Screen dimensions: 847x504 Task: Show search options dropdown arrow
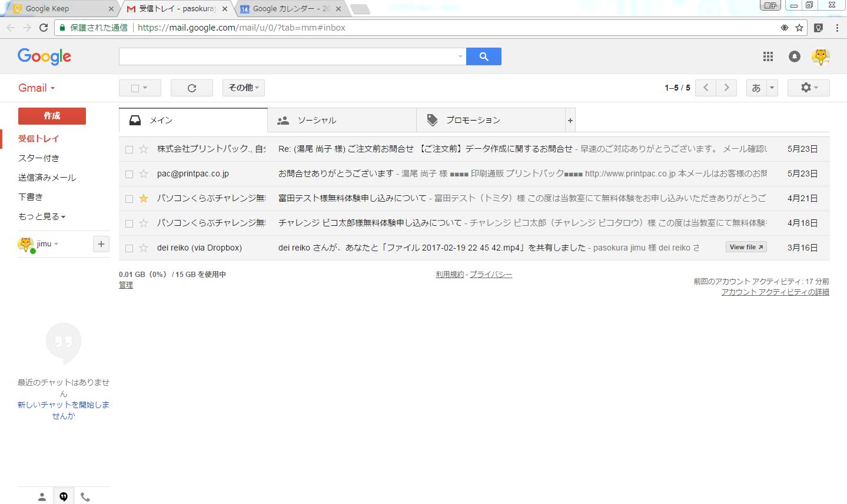[x=460, y=56]
